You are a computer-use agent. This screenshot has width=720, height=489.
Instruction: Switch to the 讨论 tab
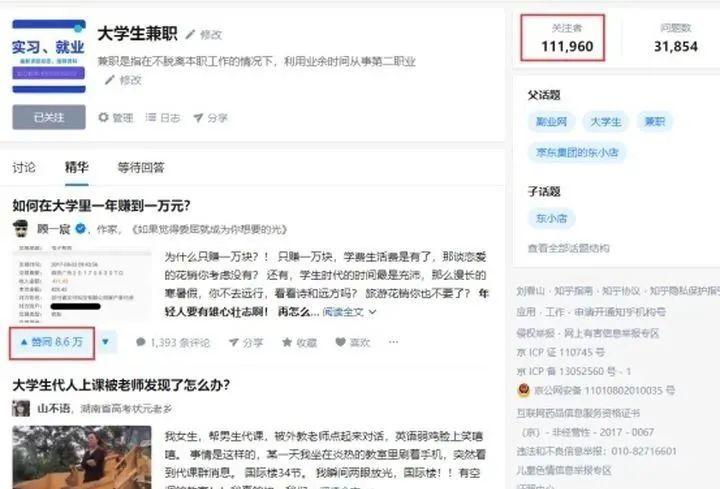(24, 168)
